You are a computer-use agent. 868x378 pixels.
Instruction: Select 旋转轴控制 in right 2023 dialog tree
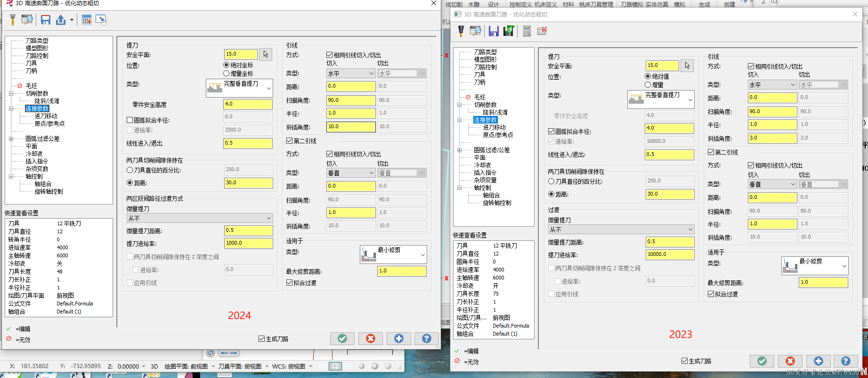497,203
